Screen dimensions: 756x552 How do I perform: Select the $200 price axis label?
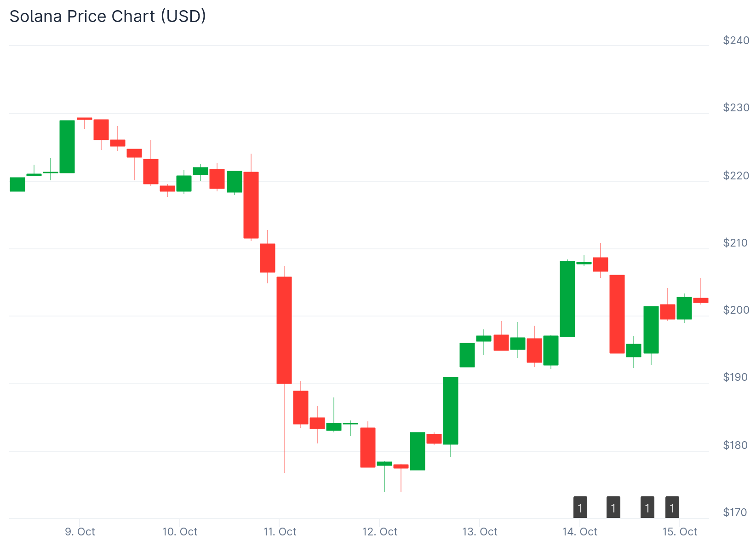736,310
